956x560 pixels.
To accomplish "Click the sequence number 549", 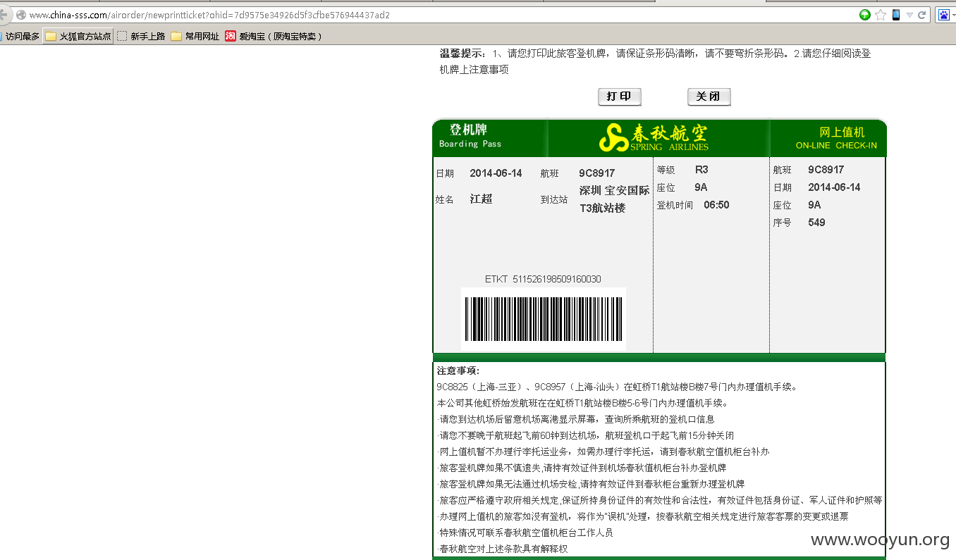I will tap(816, 223).
